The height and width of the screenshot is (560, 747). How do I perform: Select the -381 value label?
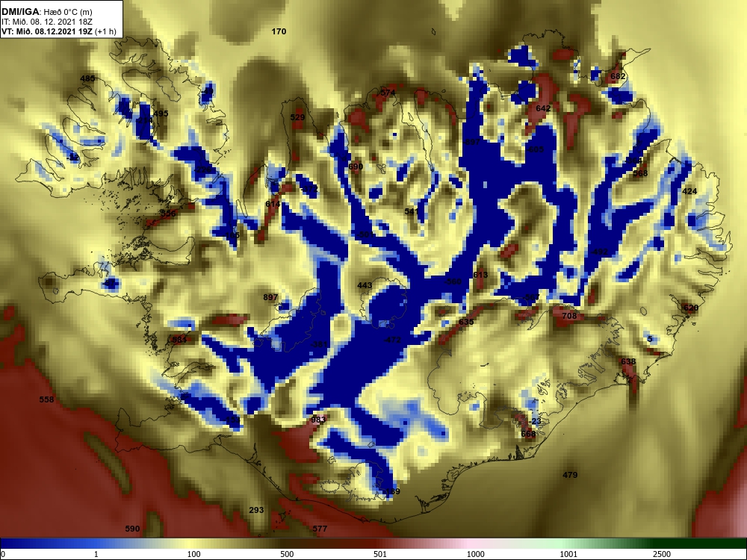[x=319, y=344]
